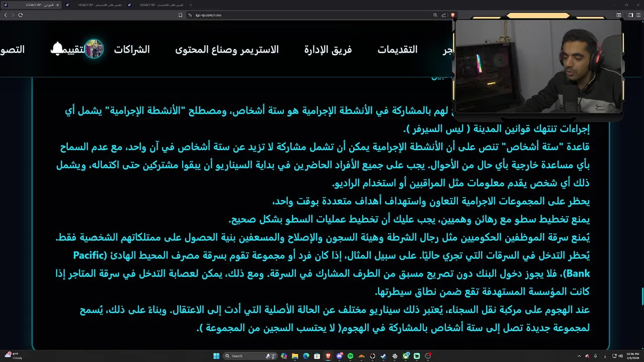Open Steam from the taskbar
This screenshot has width=644, height=362.
pyautogui.click(x=383, y=356)
